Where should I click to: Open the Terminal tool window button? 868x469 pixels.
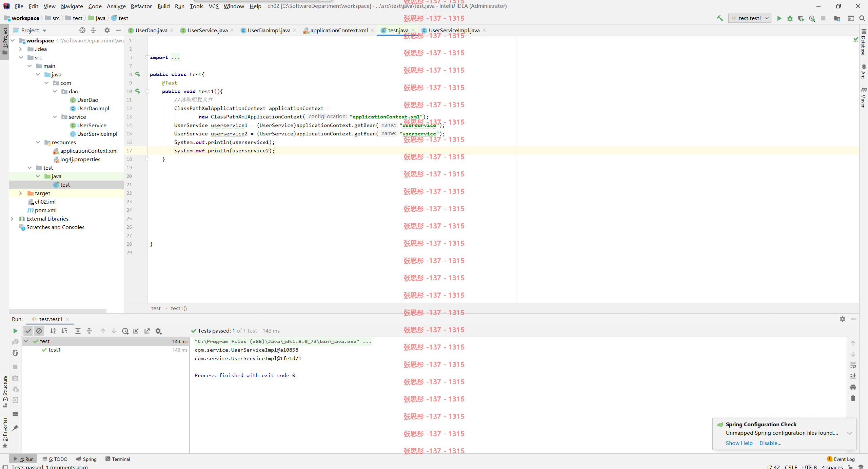click(x=118, y=459)
